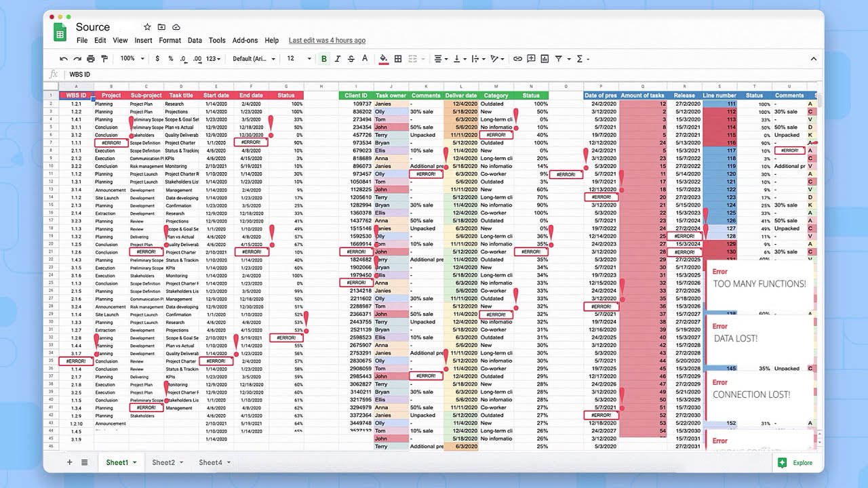
Task: Open Google Sheets home via green logo
Action: [60, 33]
